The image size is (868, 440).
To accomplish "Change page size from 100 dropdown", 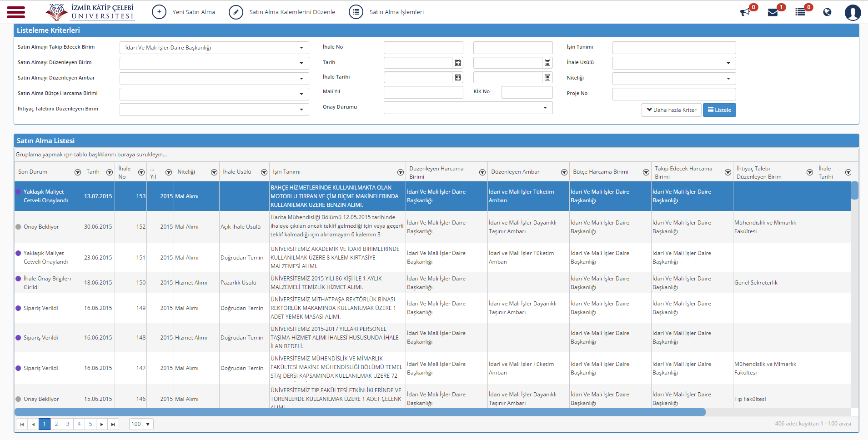I will [x=141, y=424].
